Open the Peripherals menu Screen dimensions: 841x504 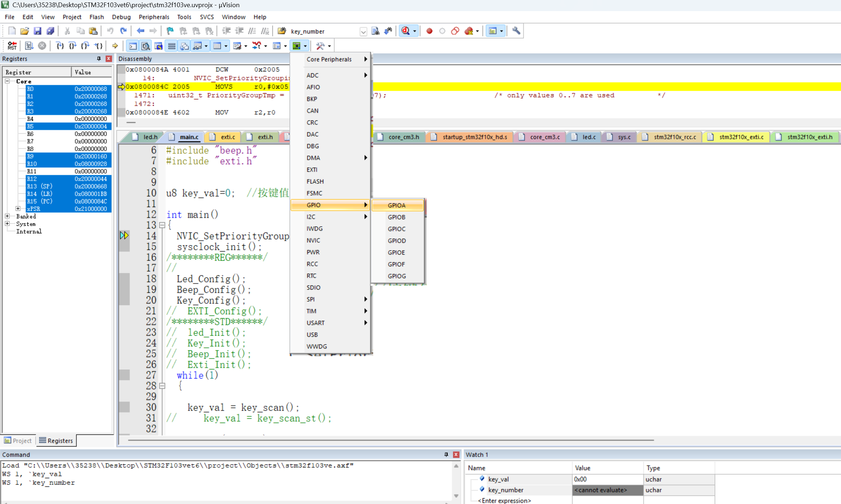[154, 17]
